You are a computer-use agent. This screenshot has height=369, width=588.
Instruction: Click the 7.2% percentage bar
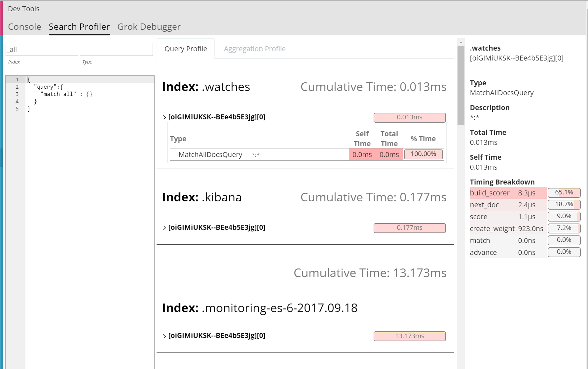[x=564, y=228]
